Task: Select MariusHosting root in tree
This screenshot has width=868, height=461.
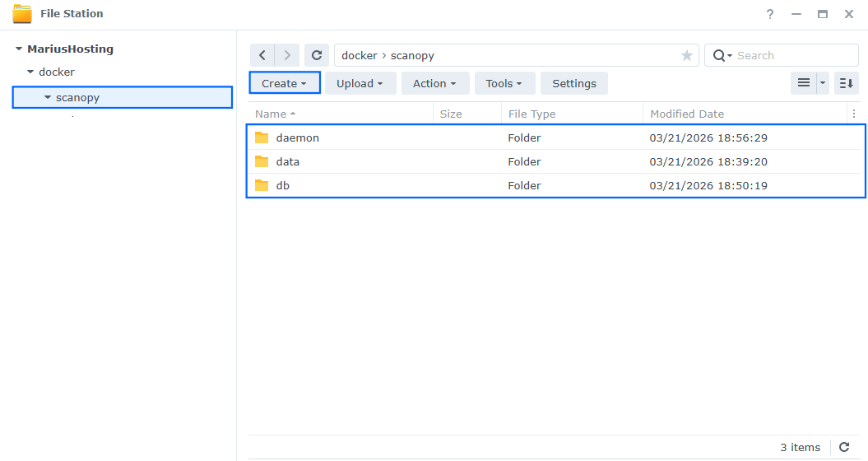Action: [x=70, y=49]
